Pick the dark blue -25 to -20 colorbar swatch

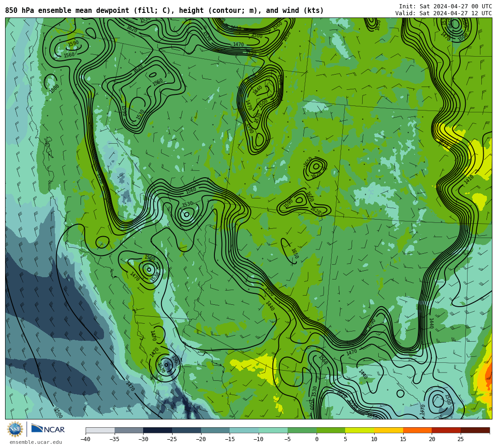pos(187,430)
